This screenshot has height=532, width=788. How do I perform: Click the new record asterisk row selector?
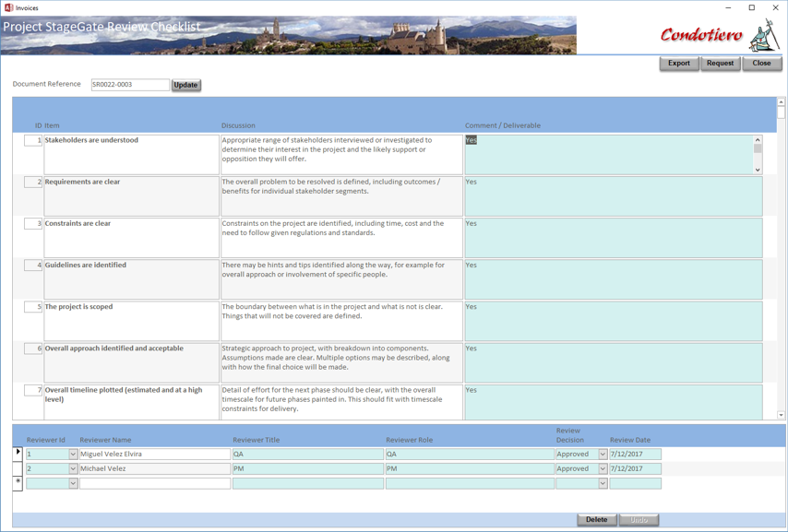[18, 482]
